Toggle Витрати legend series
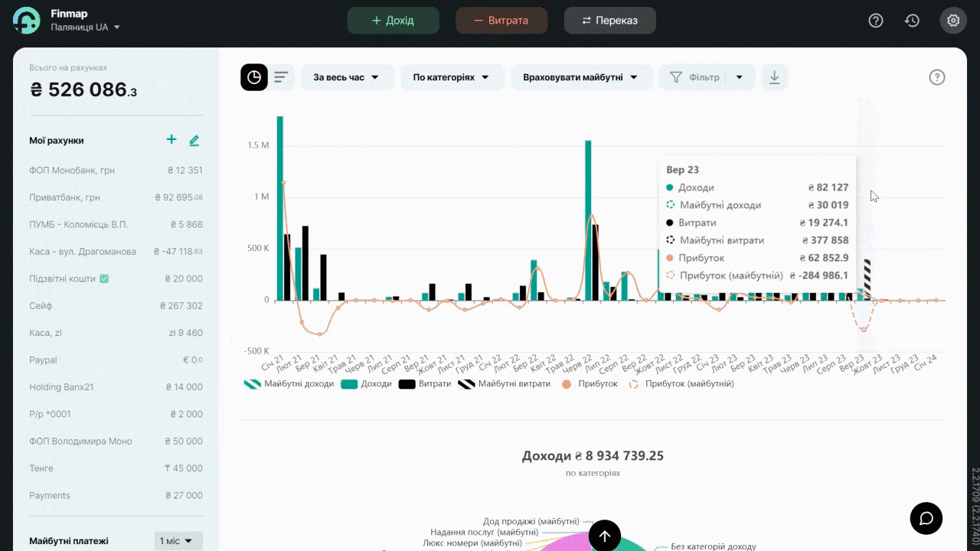 coord(425,383)
